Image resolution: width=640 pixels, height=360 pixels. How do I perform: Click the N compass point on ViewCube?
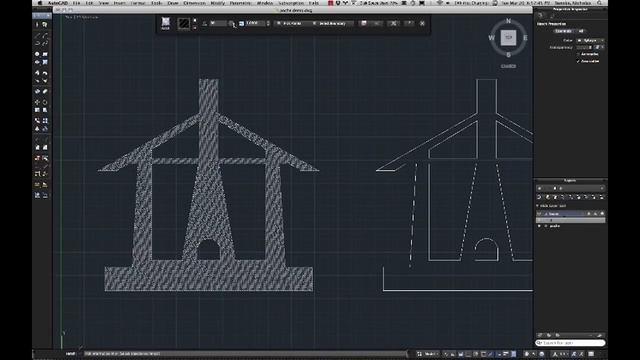pyautogui.click(x=508, y=20)
